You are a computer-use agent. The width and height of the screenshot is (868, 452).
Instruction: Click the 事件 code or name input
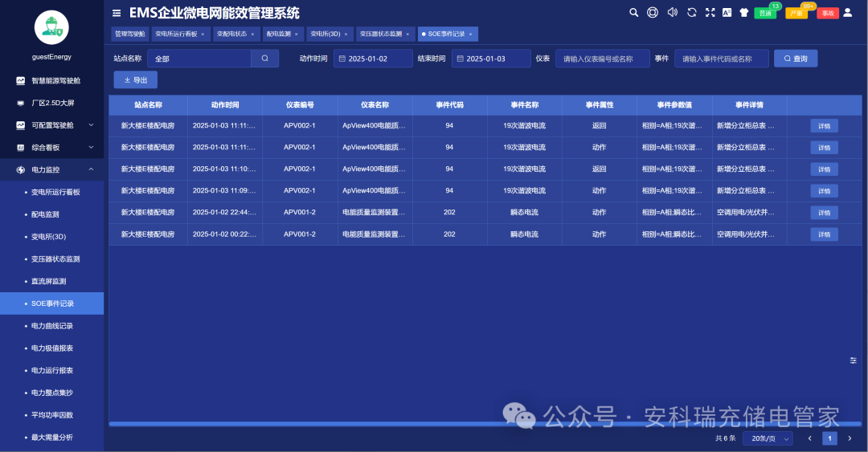coord(721,59)
